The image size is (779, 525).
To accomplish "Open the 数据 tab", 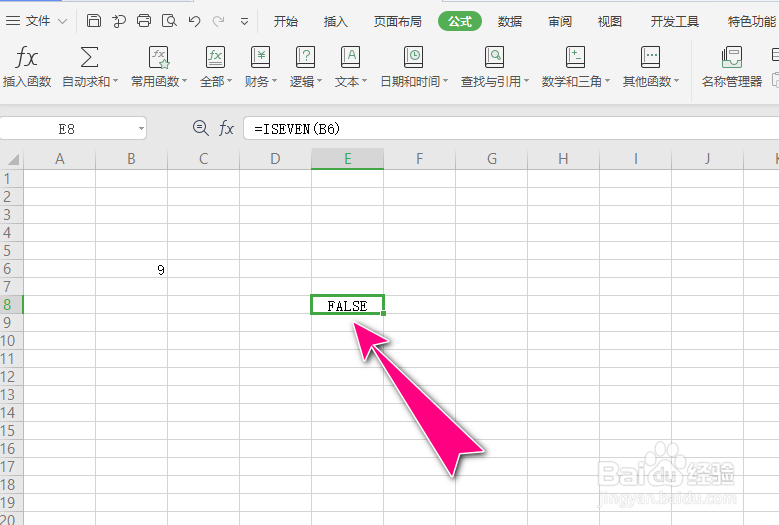I will pyautogui.click(x=510, y=21).
